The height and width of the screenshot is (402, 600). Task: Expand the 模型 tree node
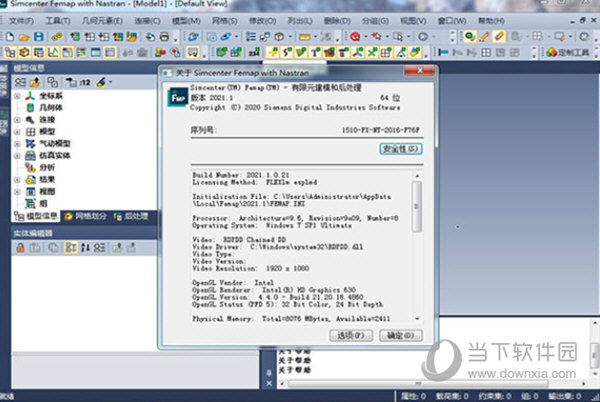pos(17,132)
